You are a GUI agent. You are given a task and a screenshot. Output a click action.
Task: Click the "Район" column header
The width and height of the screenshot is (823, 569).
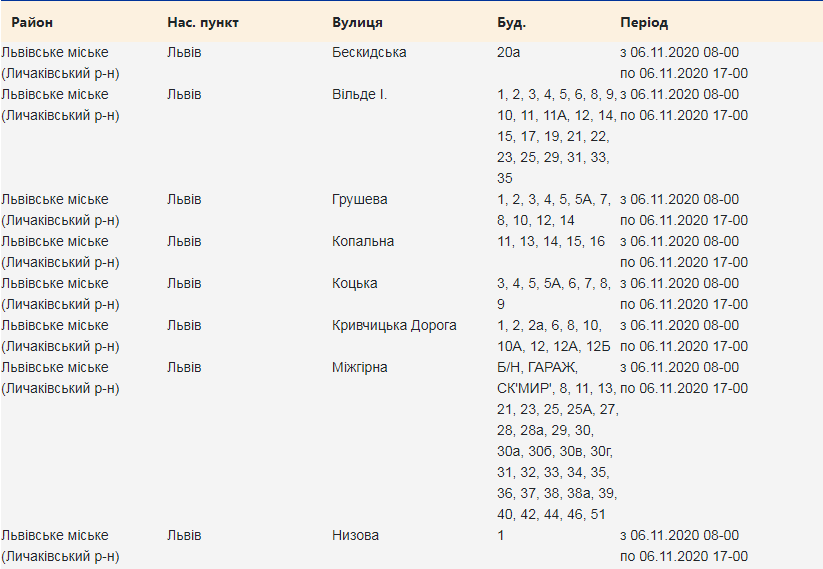[32, 22]
